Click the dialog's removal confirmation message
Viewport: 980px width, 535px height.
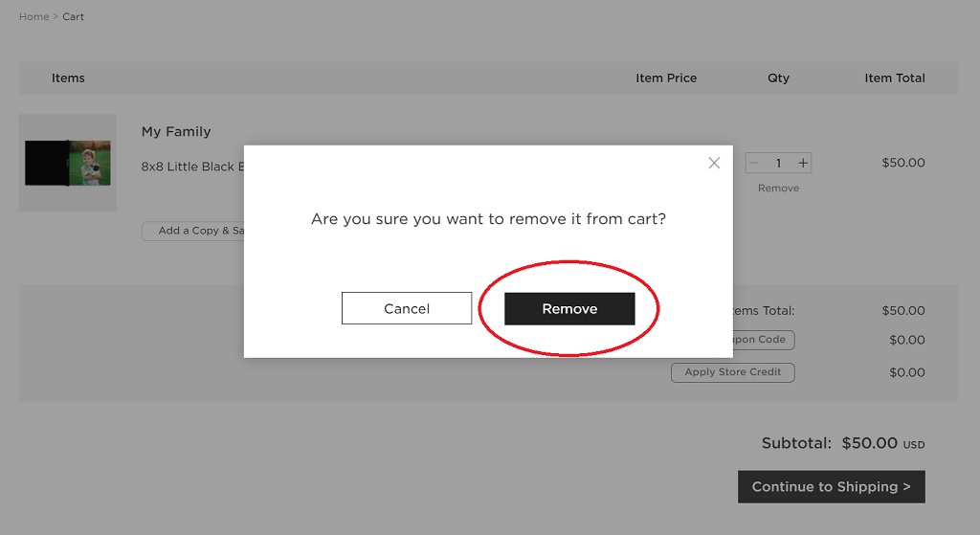click(x=488, y=219)
